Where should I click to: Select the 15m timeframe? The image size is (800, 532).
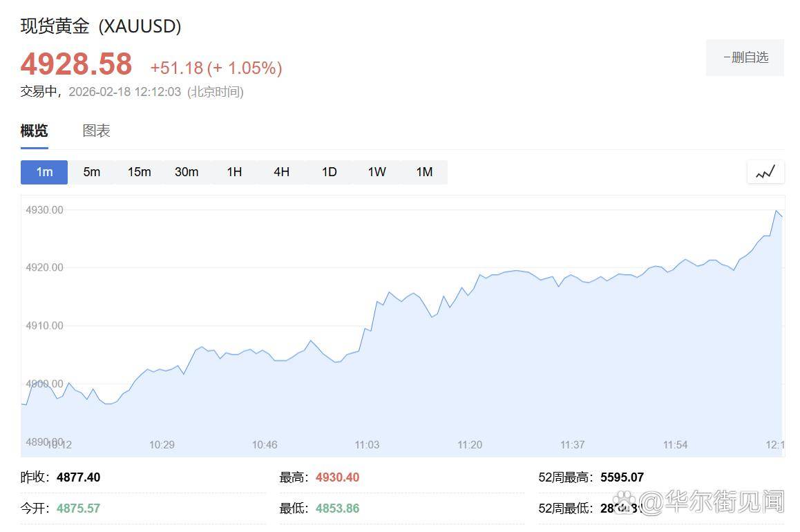(139, 172)
